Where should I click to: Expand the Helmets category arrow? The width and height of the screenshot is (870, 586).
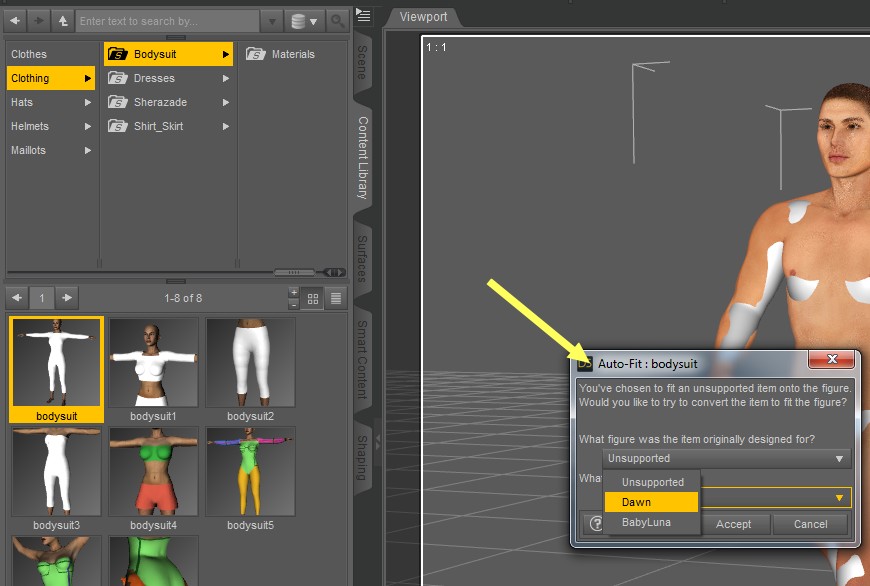(88, 126)
